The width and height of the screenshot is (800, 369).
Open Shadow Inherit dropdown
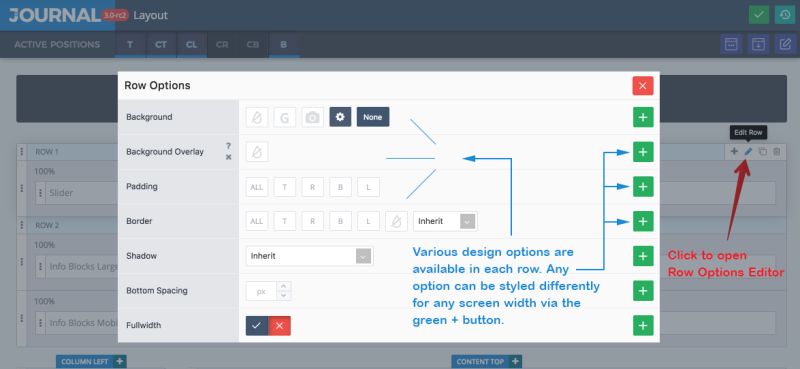[309, 256]
